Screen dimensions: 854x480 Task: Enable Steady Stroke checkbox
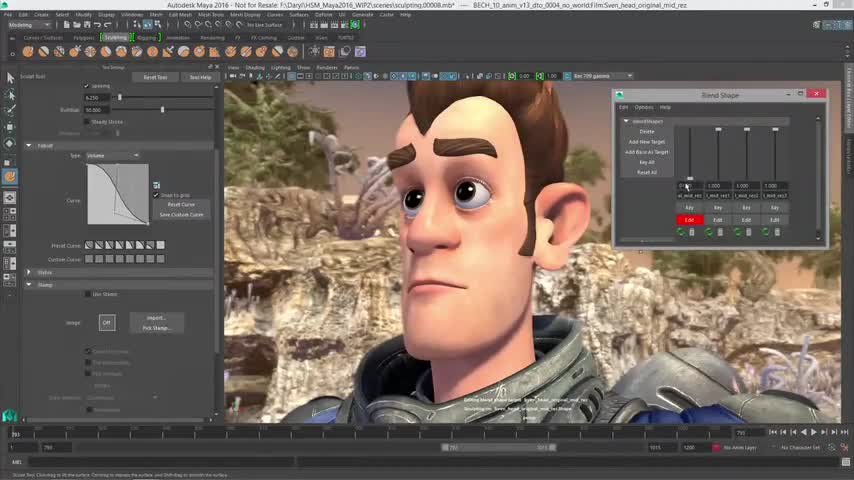click(x=87, y=121)
